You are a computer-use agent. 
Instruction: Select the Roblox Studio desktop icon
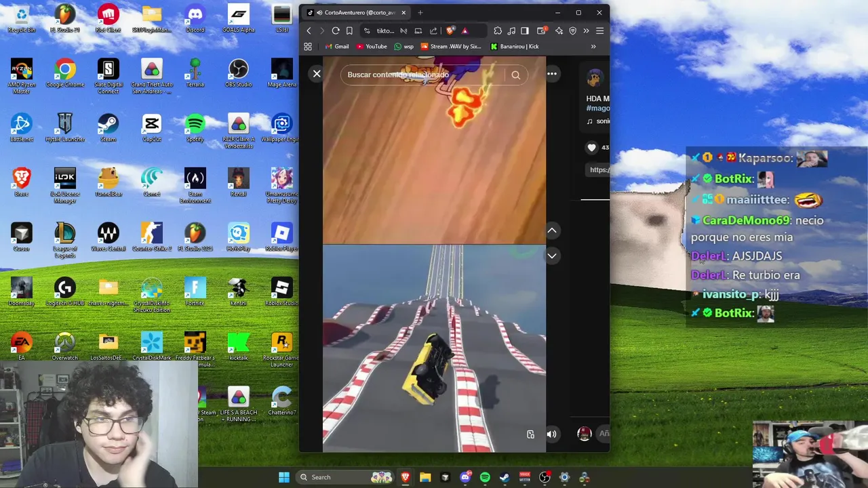281,292
